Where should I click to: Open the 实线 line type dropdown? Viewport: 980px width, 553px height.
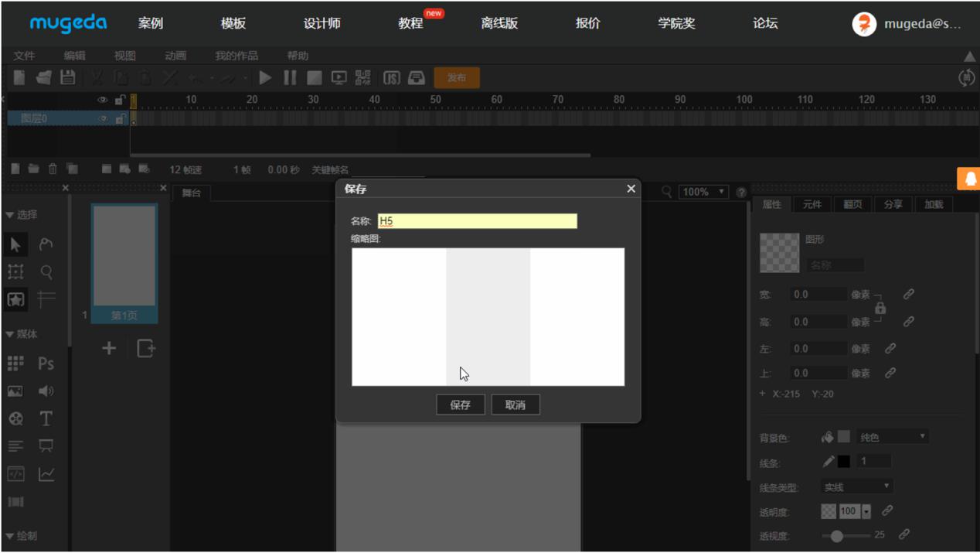856,486
